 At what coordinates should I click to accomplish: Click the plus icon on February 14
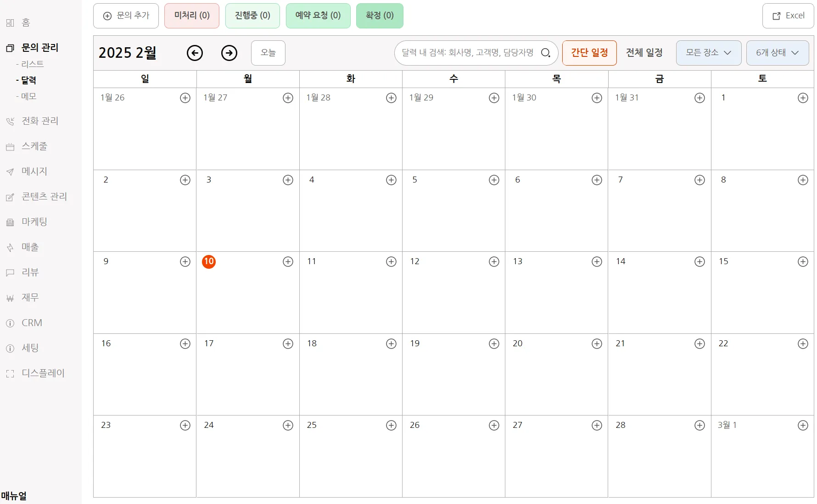[x=699, y=261]
